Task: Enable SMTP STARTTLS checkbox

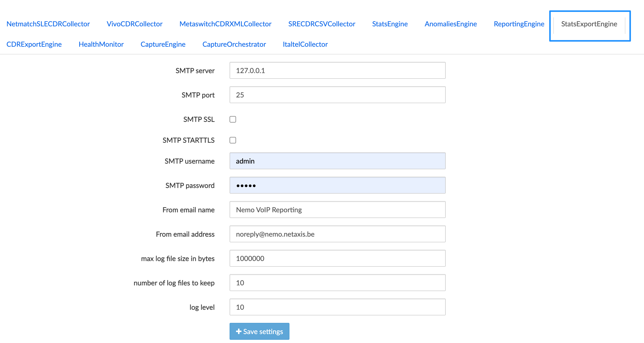Action: click(233, 140)
